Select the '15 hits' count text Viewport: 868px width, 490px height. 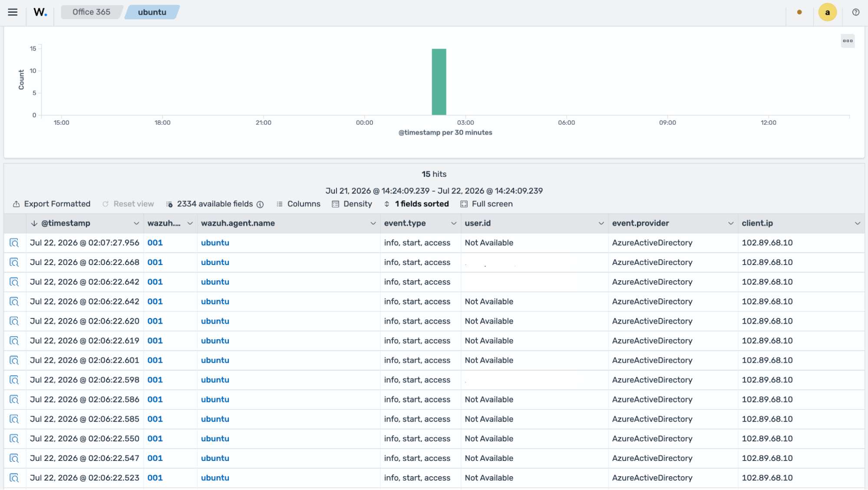[434, 174]
